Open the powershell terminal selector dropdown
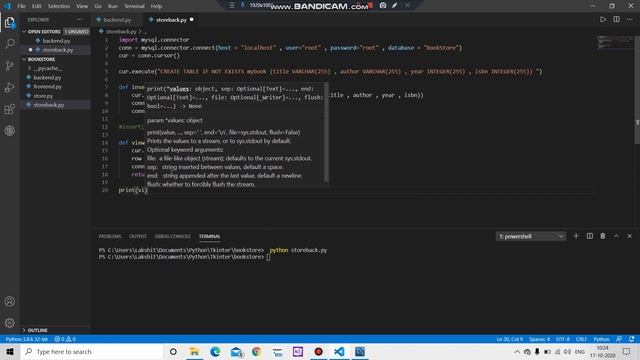This screenshot has height=360, width=640. point(531,236)
